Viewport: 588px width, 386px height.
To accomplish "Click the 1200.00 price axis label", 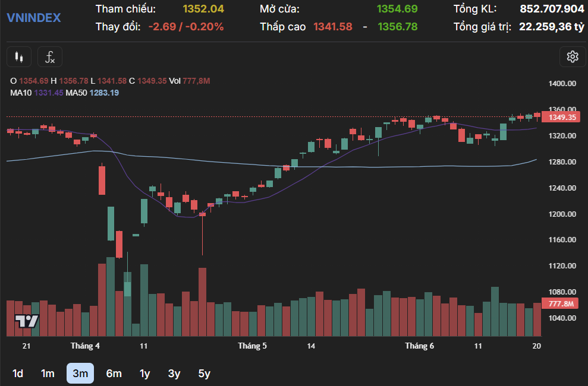I will coord(562,214).
